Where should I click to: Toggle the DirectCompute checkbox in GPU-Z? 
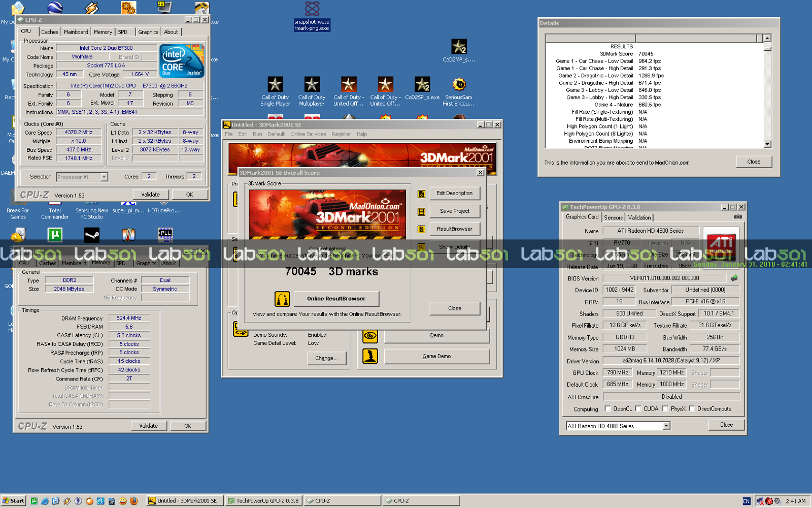pyautogui.click(x=692, y=408)
